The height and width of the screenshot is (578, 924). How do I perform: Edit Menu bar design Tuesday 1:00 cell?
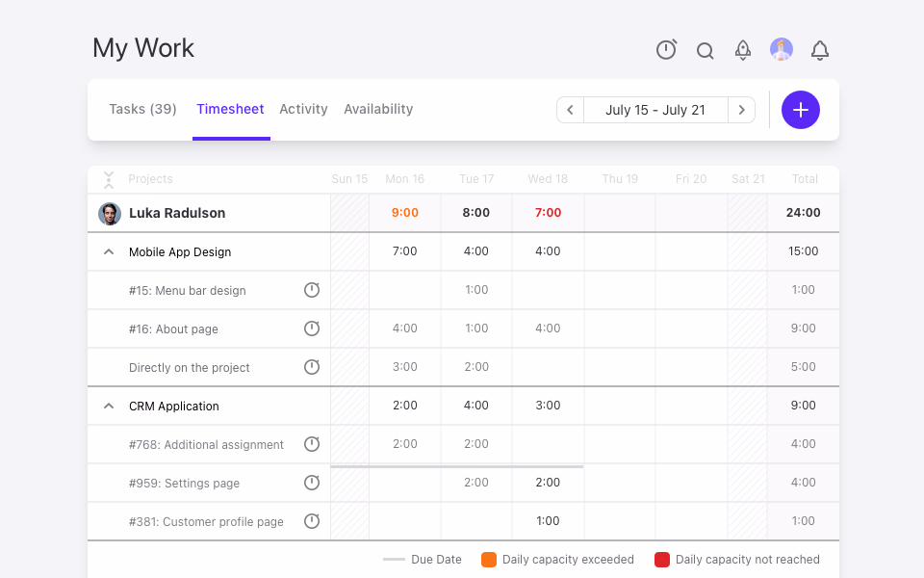click(476, 290)
